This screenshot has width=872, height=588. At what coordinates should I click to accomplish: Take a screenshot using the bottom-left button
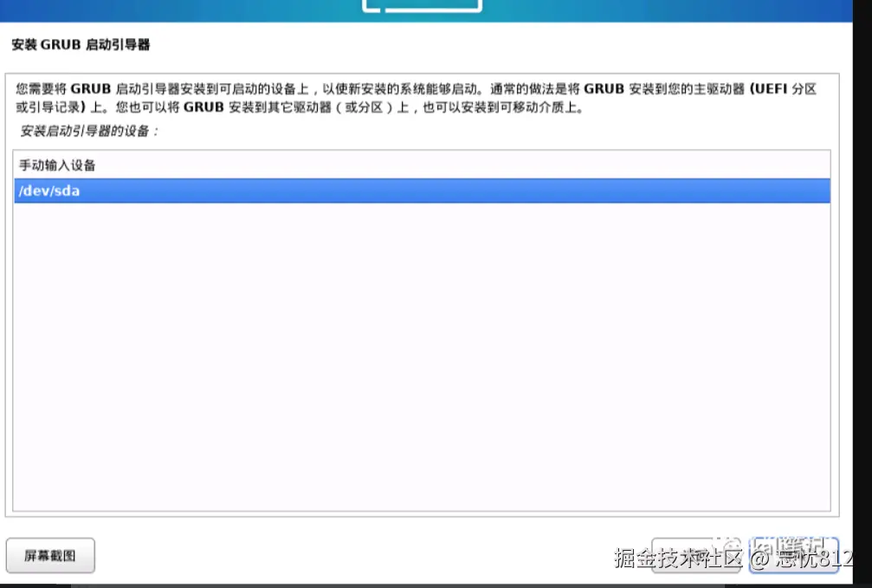pyautogui.click(x=50, y=555)
